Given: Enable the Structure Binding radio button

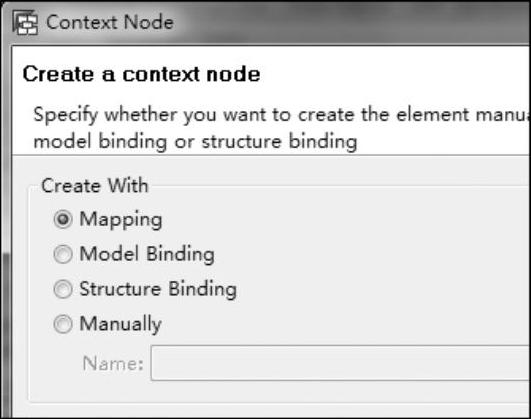Looking at the screenshot, I should coord(63,289).
